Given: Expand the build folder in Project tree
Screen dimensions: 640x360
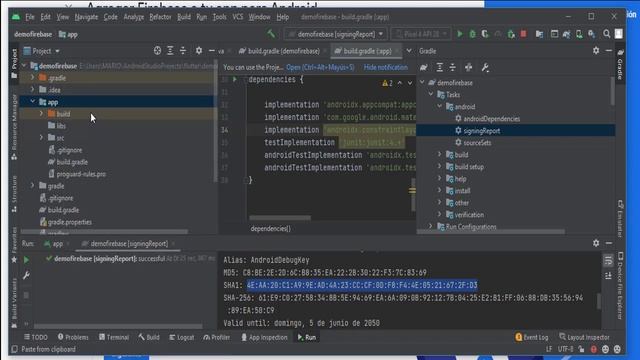Looking at the screenshot, I should (41, 114).
